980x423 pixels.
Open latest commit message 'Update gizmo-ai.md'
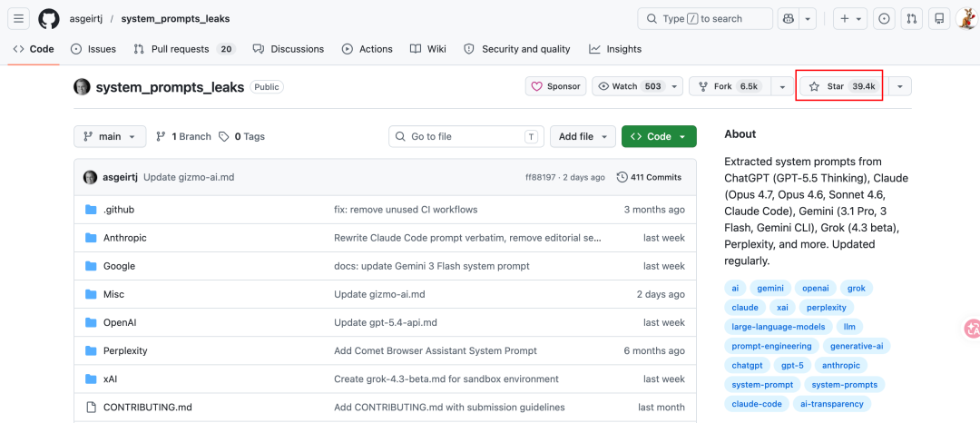pyautogui.click(x=189, y=177)
